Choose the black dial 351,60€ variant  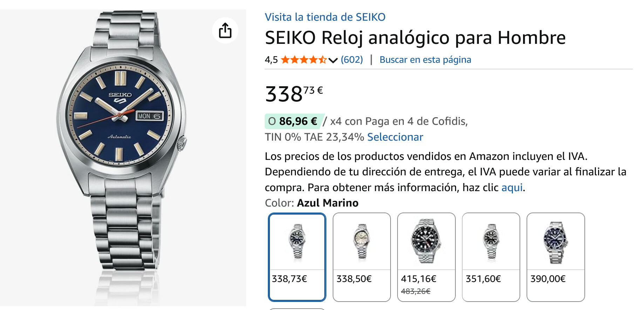click(491, 257)
